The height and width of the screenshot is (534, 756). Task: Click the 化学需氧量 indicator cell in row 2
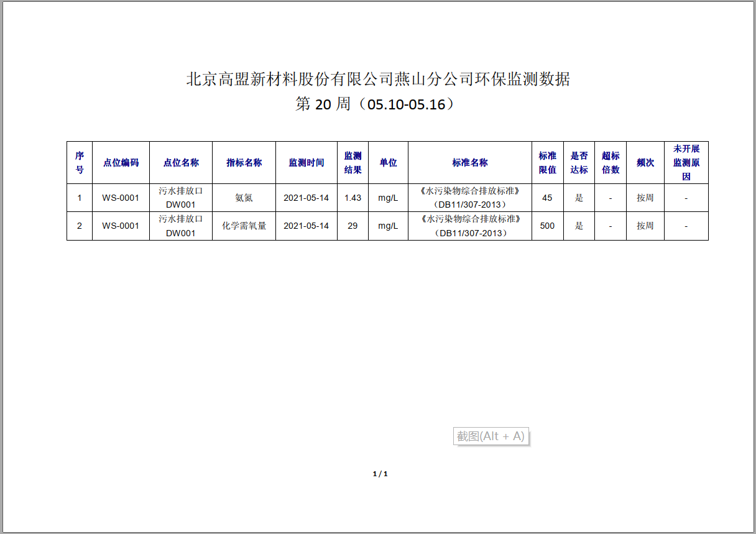[x=244, y=226]
